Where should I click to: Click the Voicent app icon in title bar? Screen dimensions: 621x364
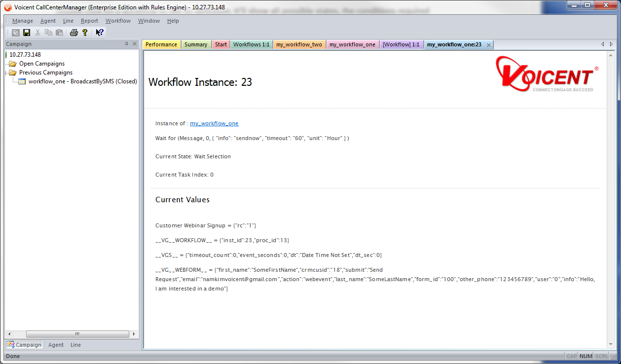click(x=7, y=7)
